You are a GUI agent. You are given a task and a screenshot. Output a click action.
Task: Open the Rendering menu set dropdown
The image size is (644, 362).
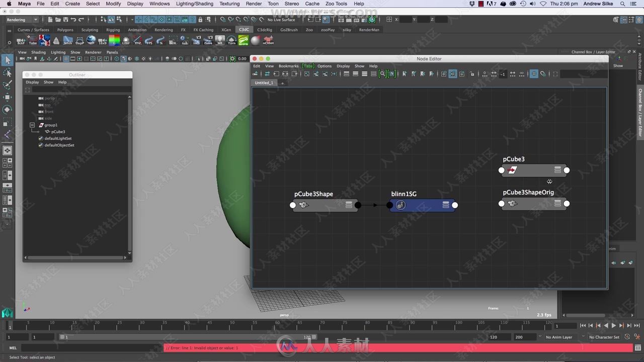pyautogui.click(x=22, y=20)
